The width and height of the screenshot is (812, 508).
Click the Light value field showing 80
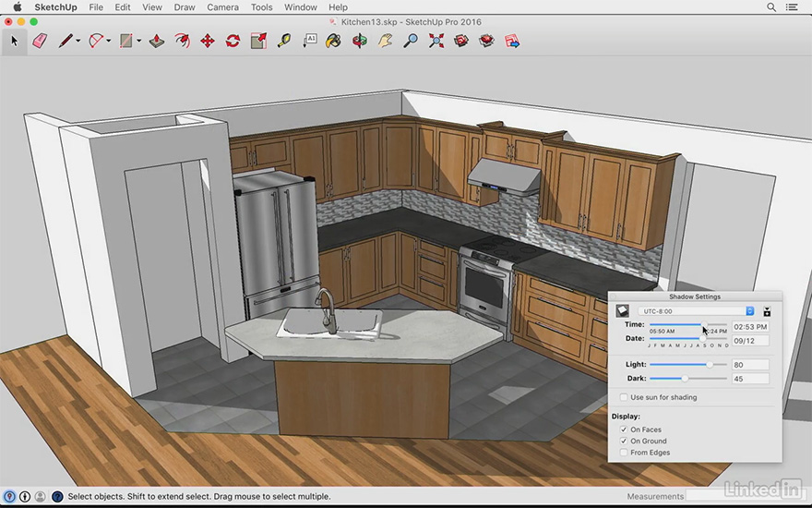tap(750, 365)
